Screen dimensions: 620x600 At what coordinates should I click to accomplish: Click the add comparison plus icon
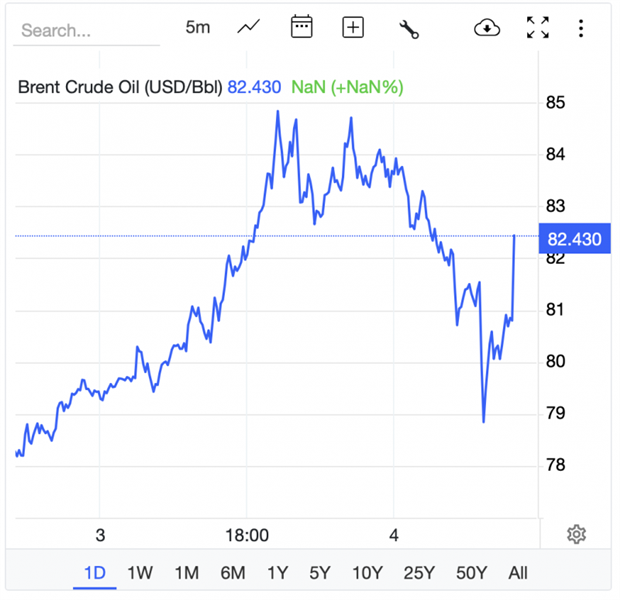coord(353,27)
